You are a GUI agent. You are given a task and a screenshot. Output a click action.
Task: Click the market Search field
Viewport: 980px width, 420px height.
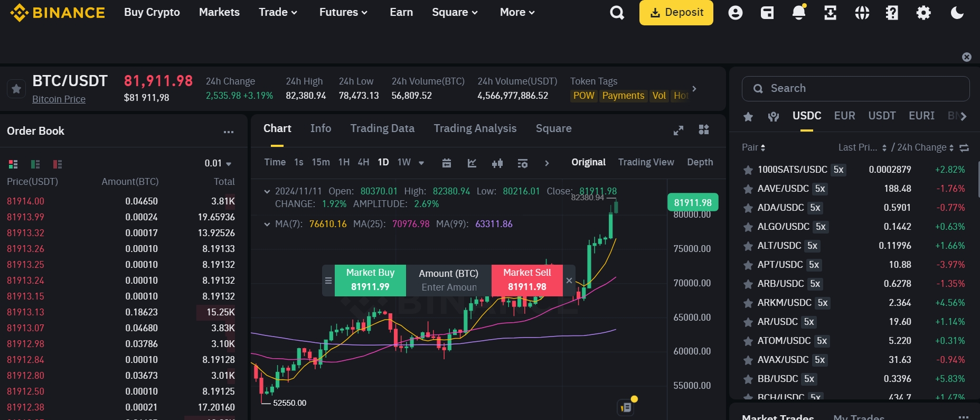[x=855, y=89]
